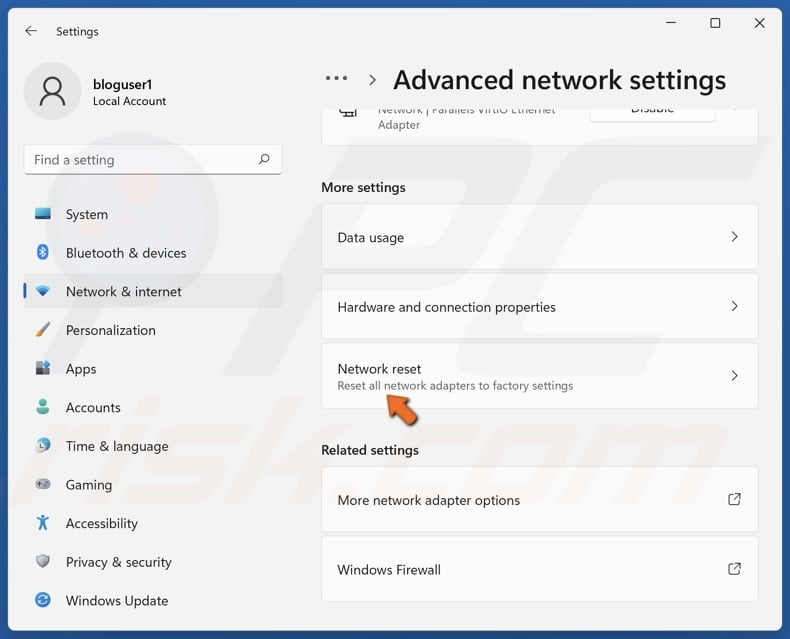Image resolution: width=790 pixels, height=639 pixels.
Task: Open Accessibility settings
Action: [x=153, y=523]
